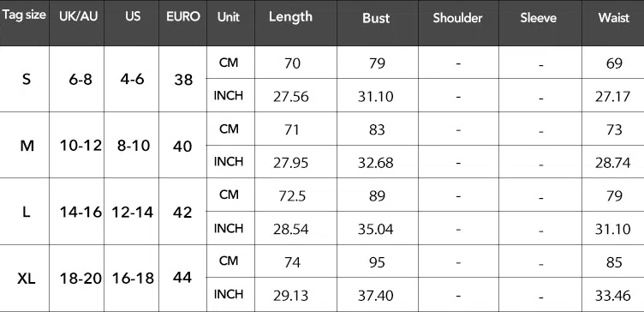Select the 95 bust cm value
644x312 pixels.
pos(376,262)
